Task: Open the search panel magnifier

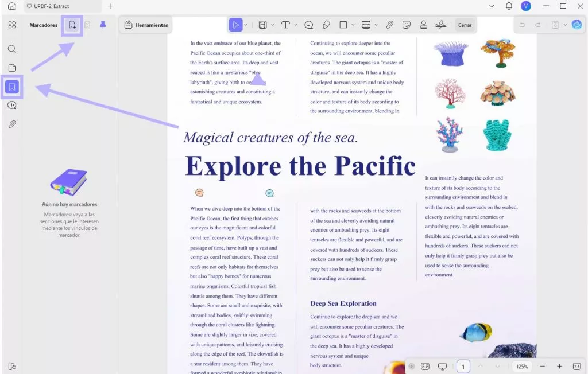Action: click(x=12, y=49)
